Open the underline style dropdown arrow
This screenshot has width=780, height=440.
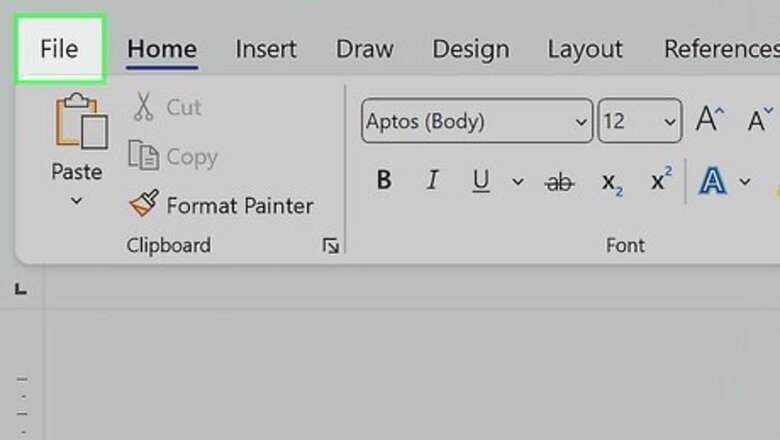point(517,181)
